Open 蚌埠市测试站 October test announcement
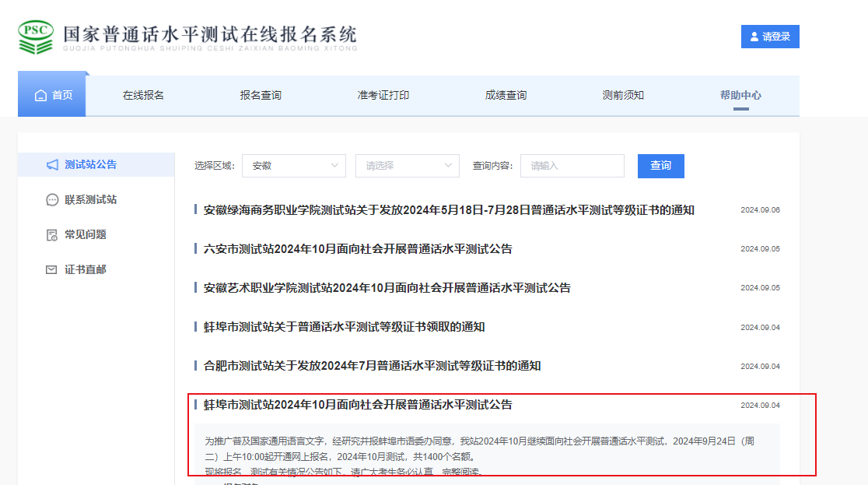 pyautogui.click(x=358, y=405)
